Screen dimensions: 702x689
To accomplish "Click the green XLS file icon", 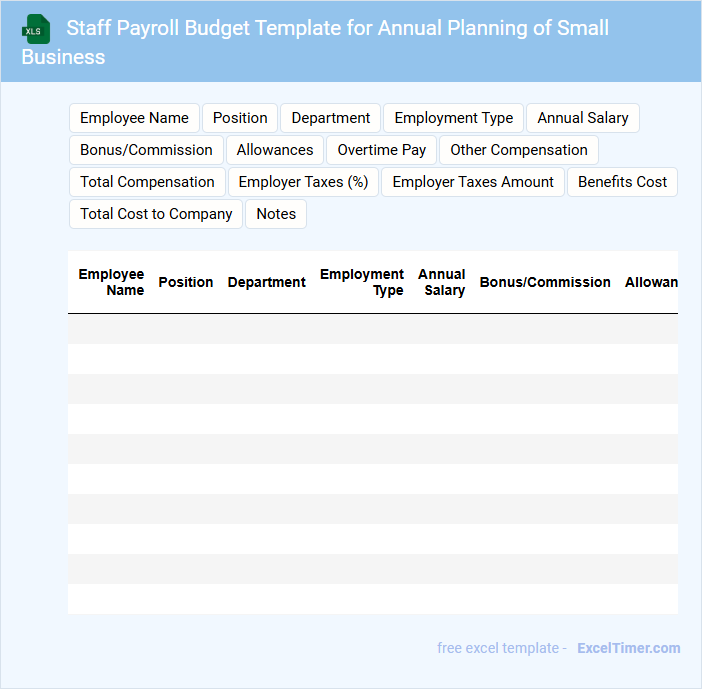I will (36, 29).
